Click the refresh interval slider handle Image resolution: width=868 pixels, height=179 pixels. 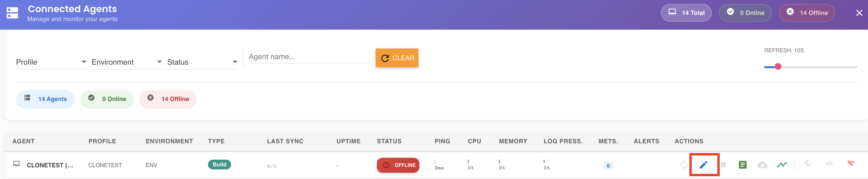(778, 67)
